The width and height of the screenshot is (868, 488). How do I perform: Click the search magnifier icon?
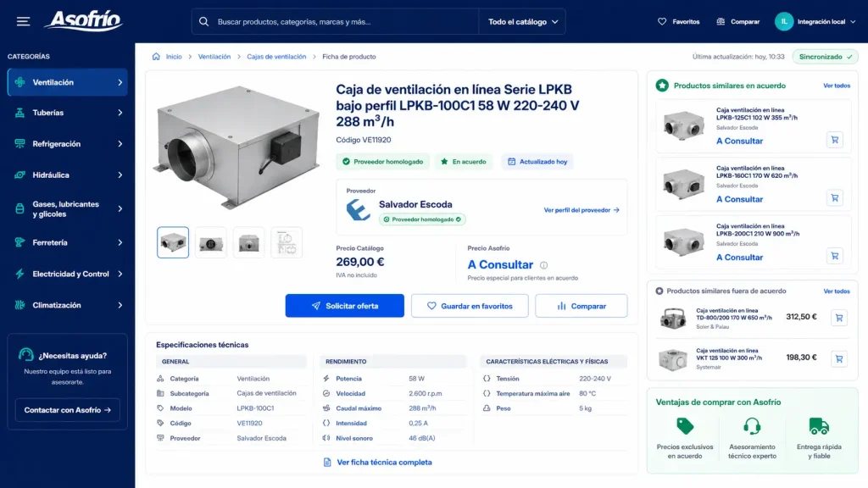point(203,21)
